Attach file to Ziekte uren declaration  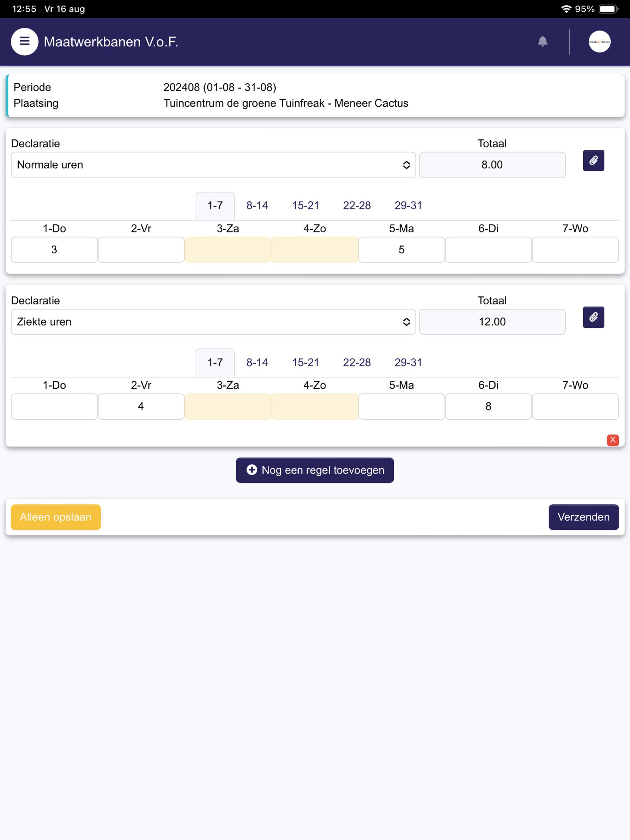tap(593, 318)
